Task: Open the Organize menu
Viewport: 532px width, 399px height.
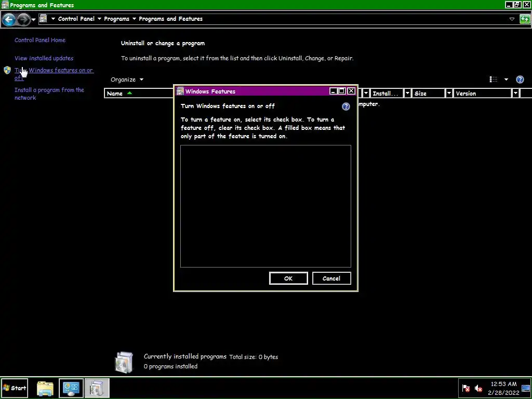Action: click(x=127, y=79)
